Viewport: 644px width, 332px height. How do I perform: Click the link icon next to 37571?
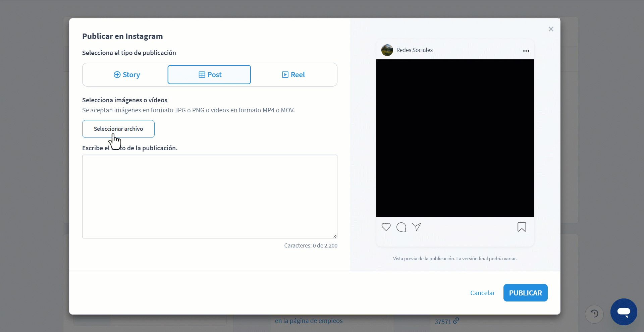(456, 321)
